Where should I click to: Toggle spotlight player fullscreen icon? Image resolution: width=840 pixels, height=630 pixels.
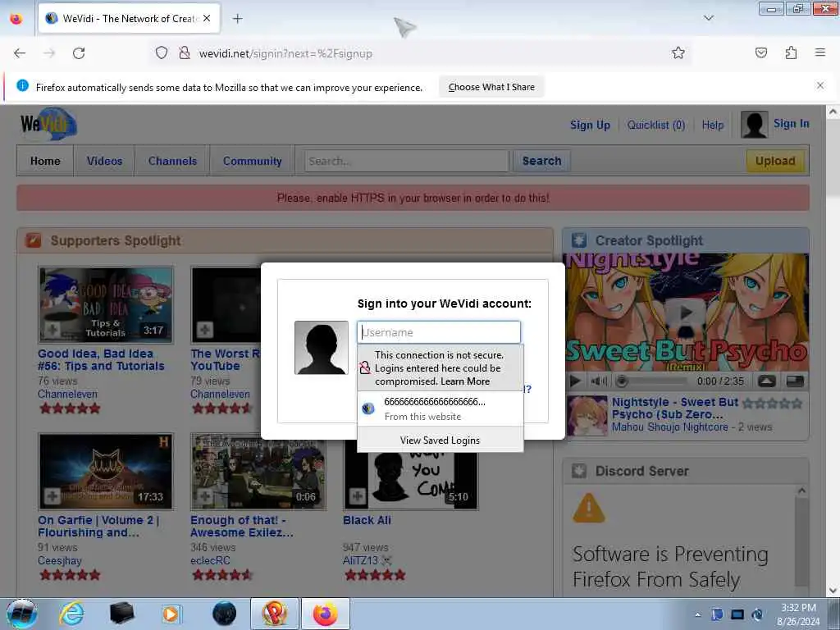pos(795,381)
